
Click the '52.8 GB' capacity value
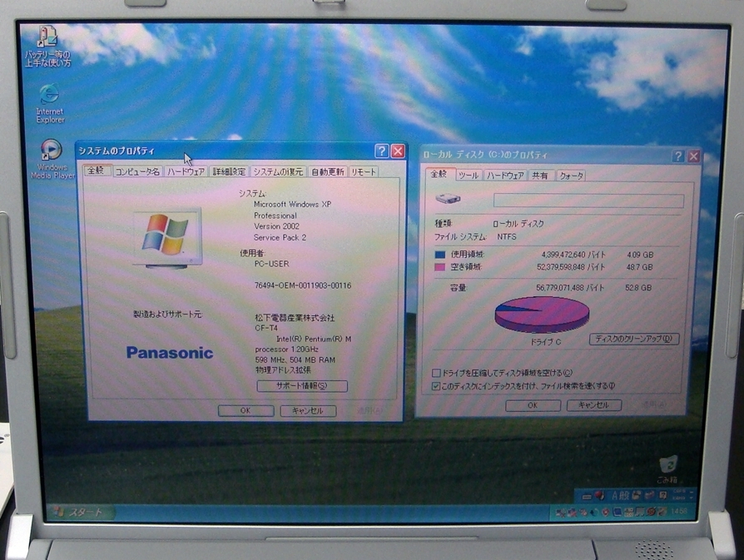coord(638,288)
